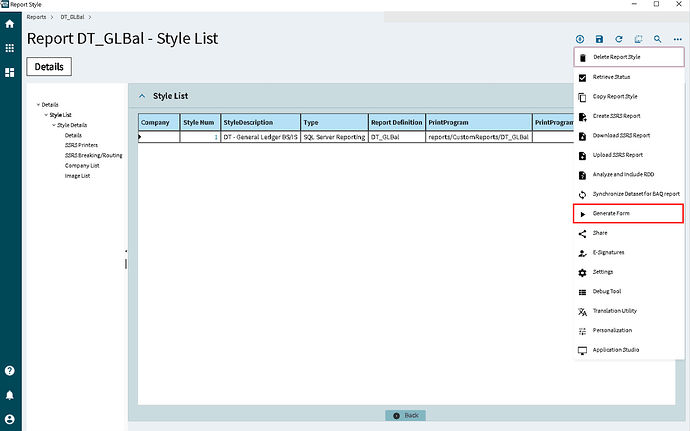Open the apps grid menu icon
The width and height of the screenshot is (690, 431).
click(10, 48)
